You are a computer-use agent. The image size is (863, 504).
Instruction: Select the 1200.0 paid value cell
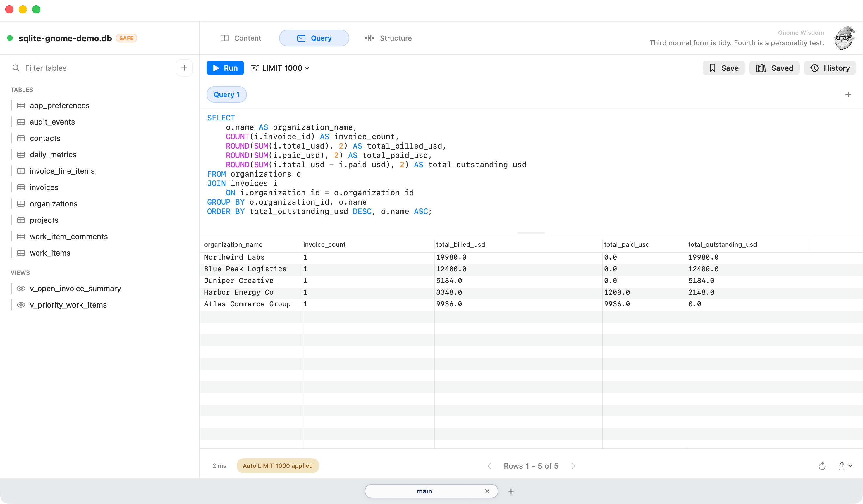[644, 292]
